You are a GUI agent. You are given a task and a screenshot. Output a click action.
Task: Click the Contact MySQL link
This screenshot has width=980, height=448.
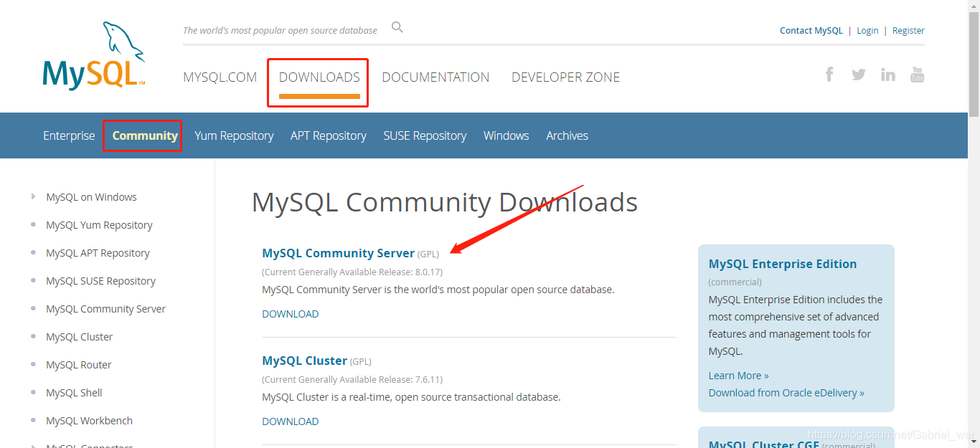pyautogui.click(x=811, y=31)
